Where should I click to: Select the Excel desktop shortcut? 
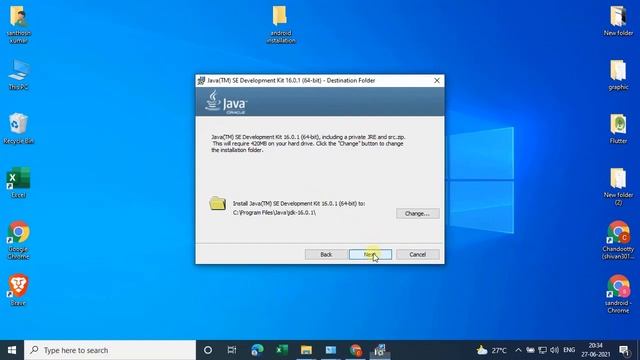tap(18, 183)
